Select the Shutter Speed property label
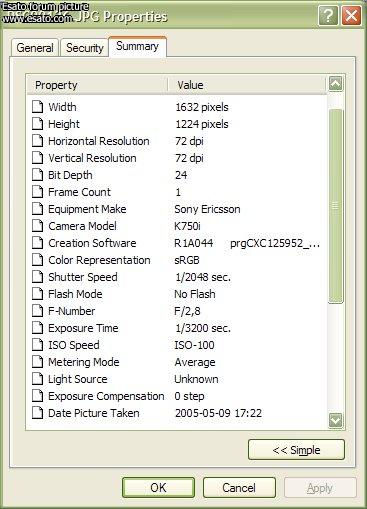 point(83,277)
